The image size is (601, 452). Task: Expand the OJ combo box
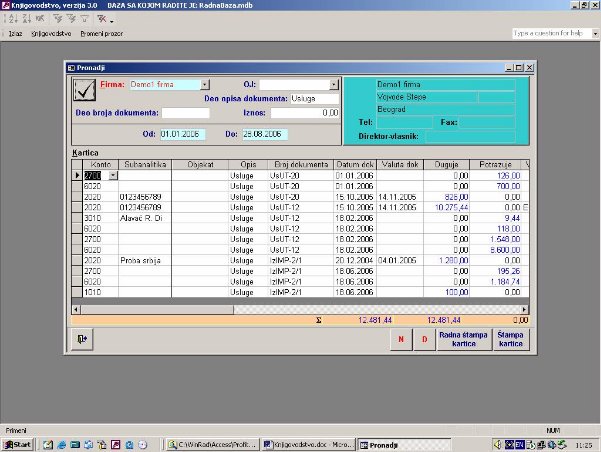[335, 85]
